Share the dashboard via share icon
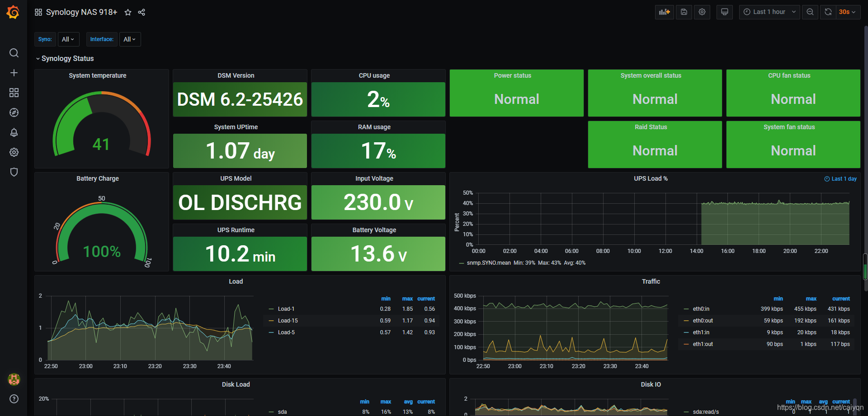868x416 pixels. 142,12
